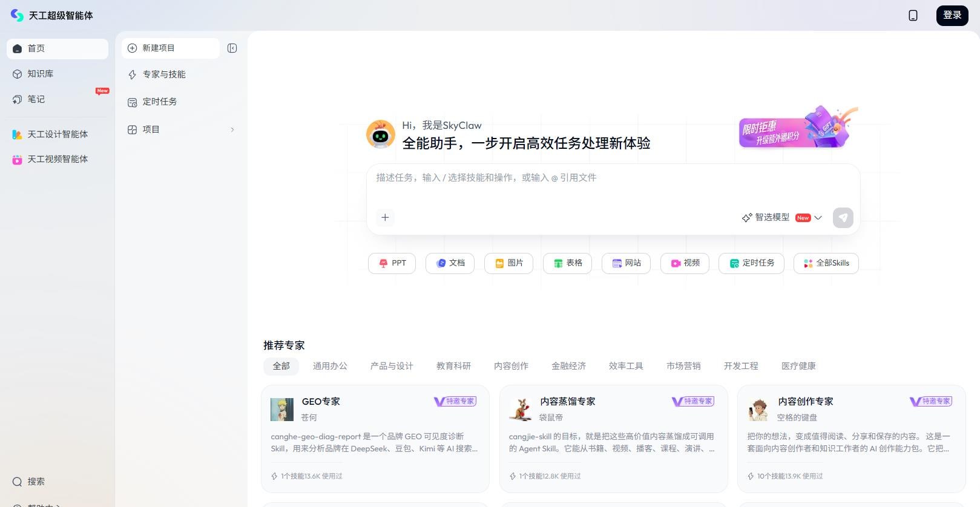Click 搜索 at sidebar bottom

[x=29, y=482]
